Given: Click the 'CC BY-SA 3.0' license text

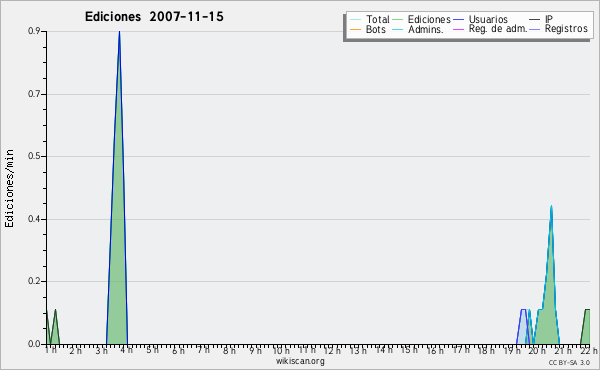Looking at the screenshot, I should pos(569,363).
